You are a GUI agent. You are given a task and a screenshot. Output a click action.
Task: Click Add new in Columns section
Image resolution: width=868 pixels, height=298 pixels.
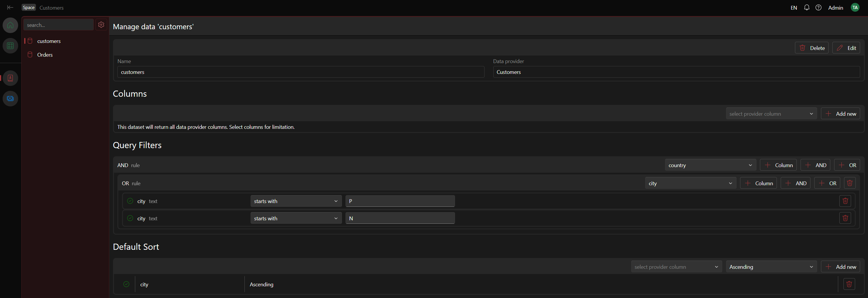[x=840, y=114]
